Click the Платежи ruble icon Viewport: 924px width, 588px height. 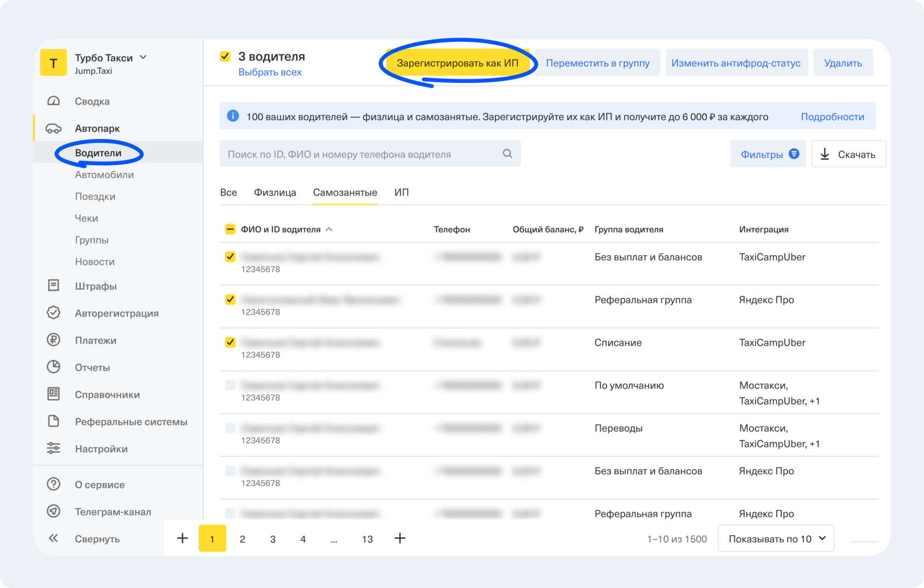[x=53, y=340]
